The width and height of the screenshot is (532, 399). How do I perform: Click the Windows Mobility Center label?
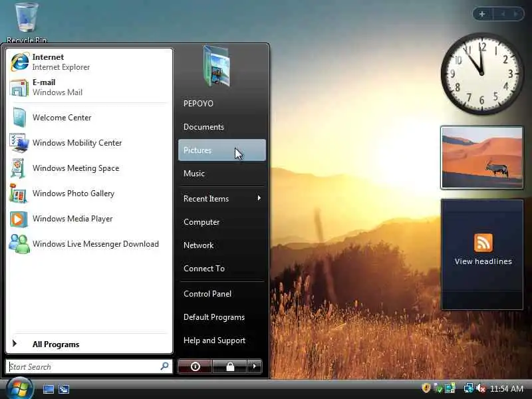77,143
